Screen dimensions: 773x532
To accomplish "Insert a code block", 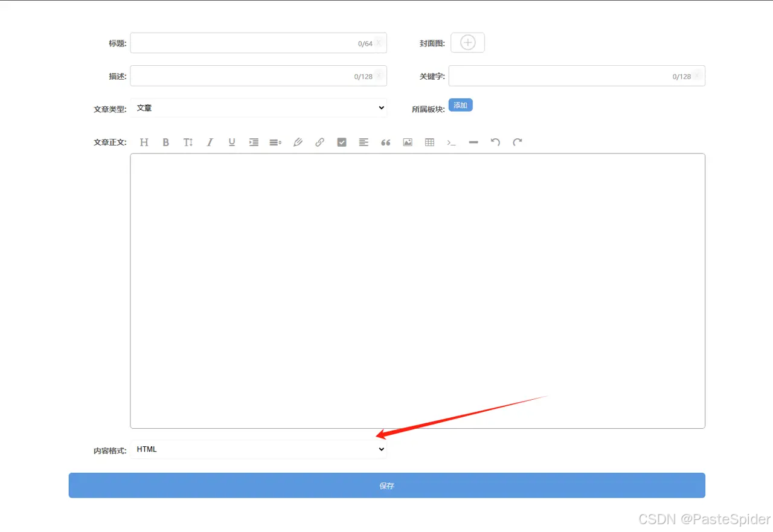I will click(x=451, y=143).
